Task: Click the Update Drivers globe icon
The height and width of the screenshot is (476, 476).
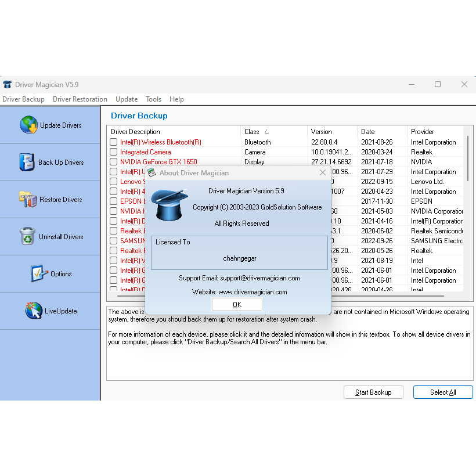Action: [x=28, y=125]
